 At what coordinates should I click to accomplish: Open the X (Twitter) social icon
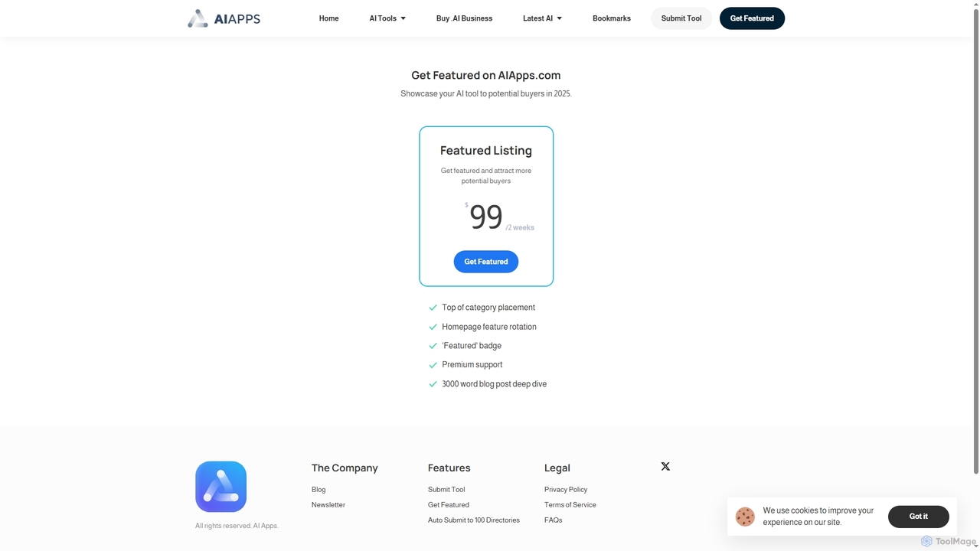pos(665,466)
